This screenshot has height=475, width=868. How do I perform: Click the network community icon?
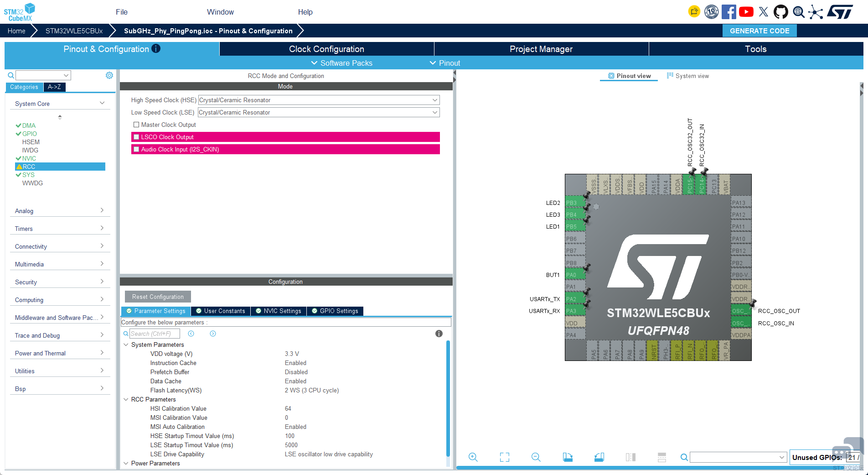pyautogui.click(x=816, y=12)
